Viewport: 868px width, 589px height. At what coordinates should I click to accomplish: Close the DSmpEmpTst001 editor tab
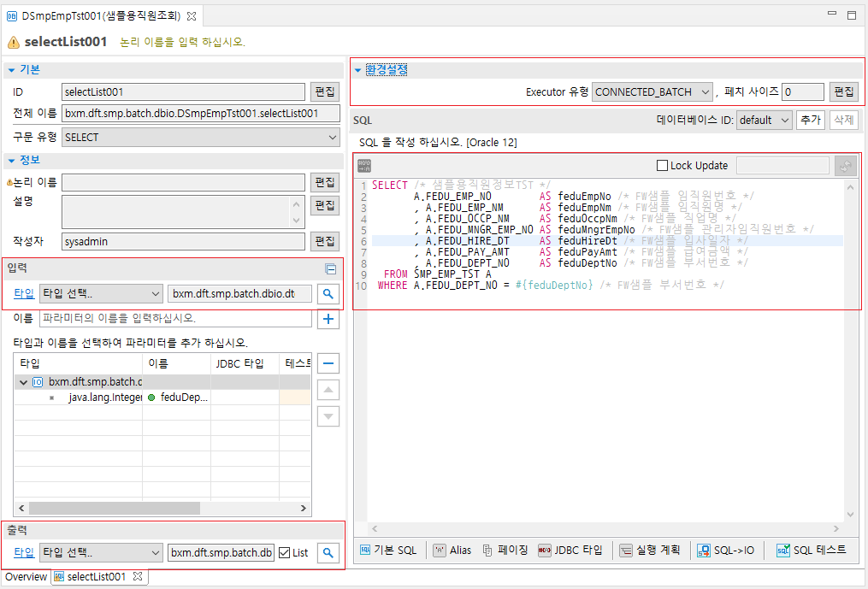coord(192,16)
